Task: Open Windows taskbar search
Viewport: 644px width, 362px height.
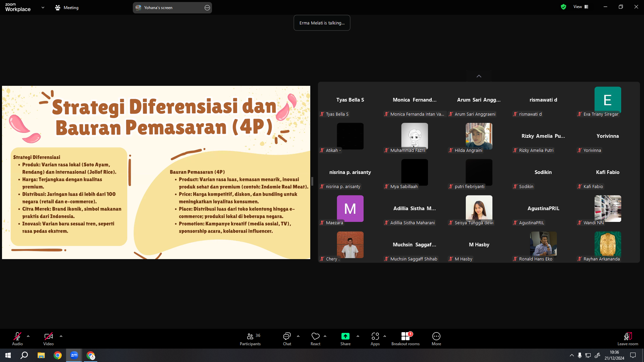Action: click(x=24, y=355)
